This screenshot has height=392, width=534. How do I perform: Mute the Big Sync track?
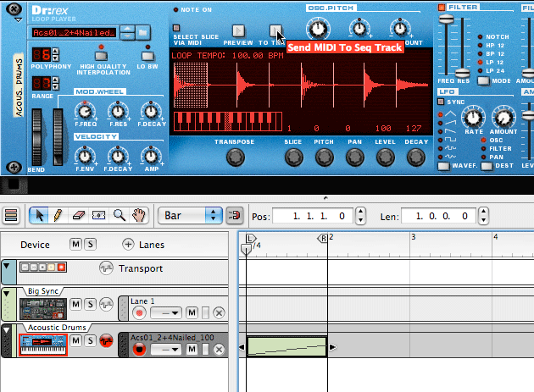click(x=75, y=304)
